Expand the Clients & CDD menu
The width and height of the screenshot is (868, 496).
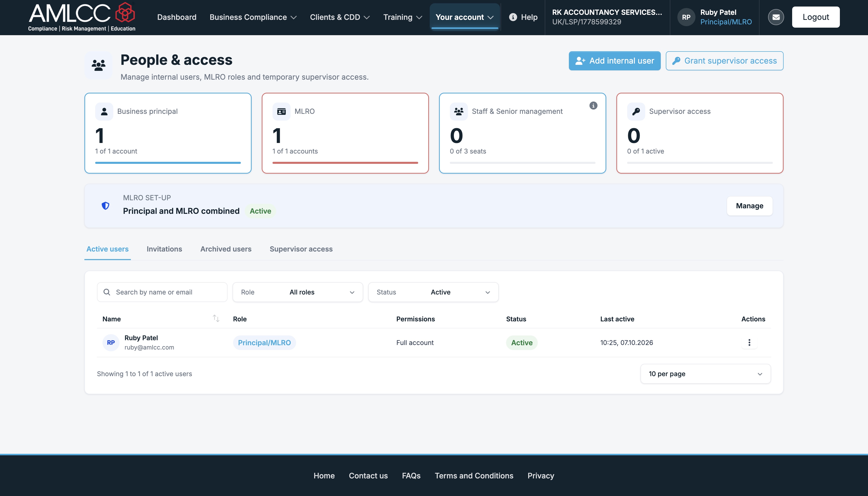point(340,17)
